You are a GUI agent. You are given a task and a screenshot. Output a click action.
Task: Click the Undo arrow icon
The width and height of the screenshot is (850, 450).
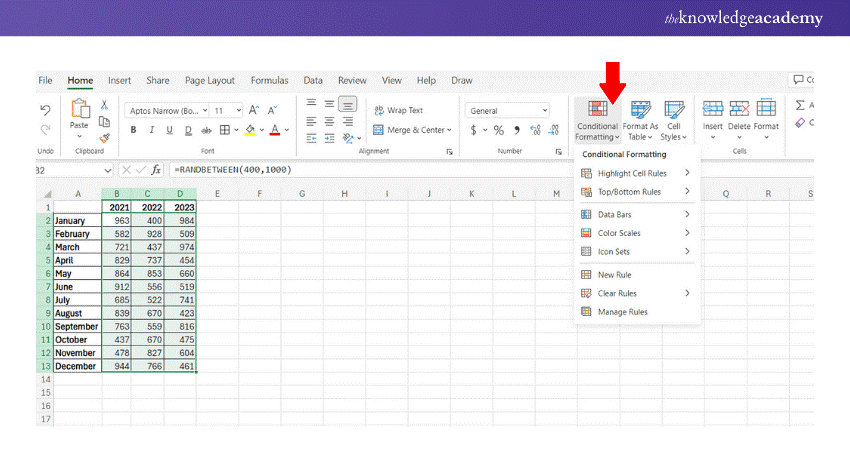click(x=45, y=110)
